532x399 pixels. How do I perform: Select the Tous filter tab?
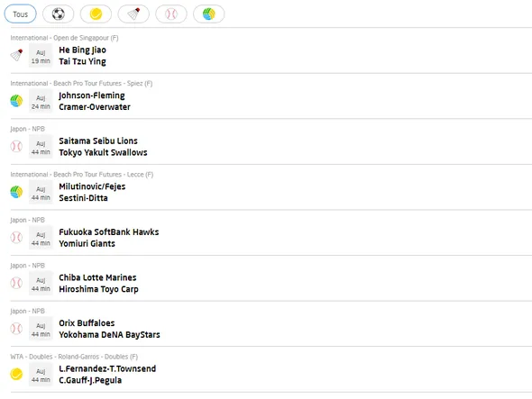click(20, 14)
